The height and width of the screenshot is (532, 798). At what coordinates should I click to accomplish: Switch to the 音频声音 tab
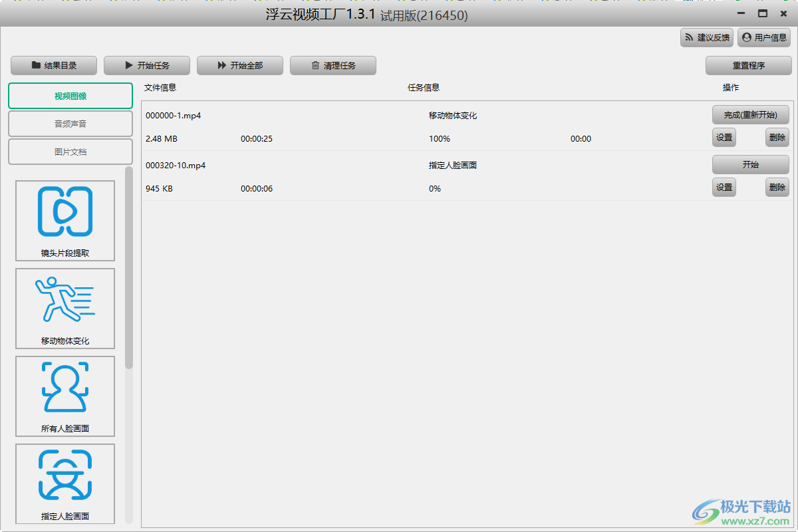coord(70,124)
